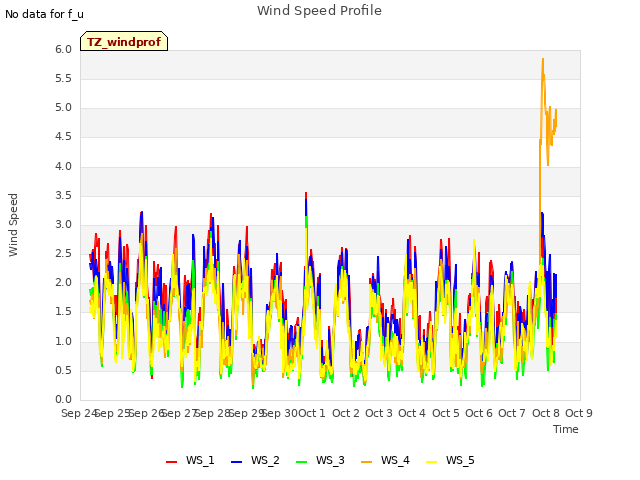Click the orange WS_4 legend swatch

tap(367, 461)
